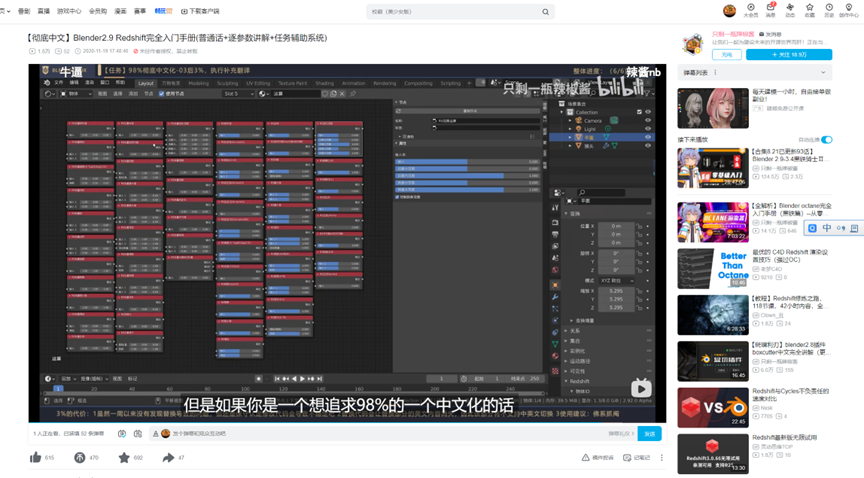
Task: Open the Sculpting workspace tab in Blender
Action: [227, 83]
